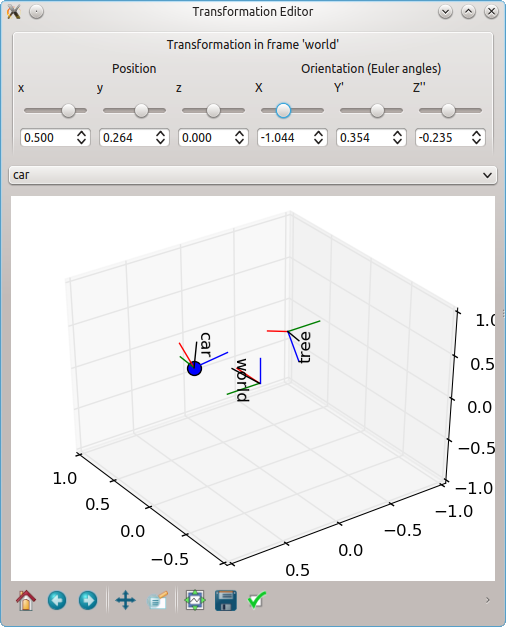This screenshot has height=627, width=506.
Task: Select the Pan axes cross-arrow tool
Action: (126, 600)
